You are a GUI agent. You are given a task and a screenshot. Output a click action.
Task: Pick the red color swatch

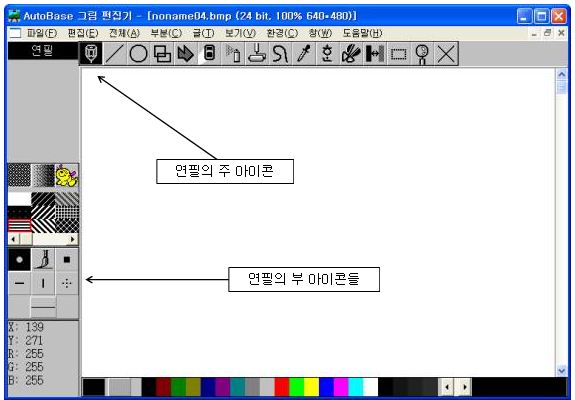click(x=282, y=387)
